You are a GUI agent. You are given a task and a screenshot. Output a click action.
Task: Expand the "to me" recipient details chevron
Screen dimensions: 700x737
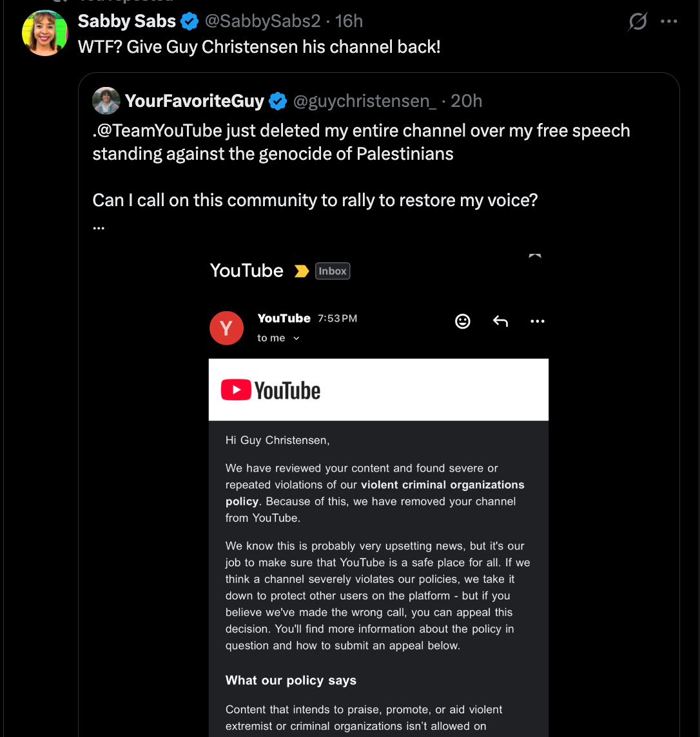coord(297,338)
